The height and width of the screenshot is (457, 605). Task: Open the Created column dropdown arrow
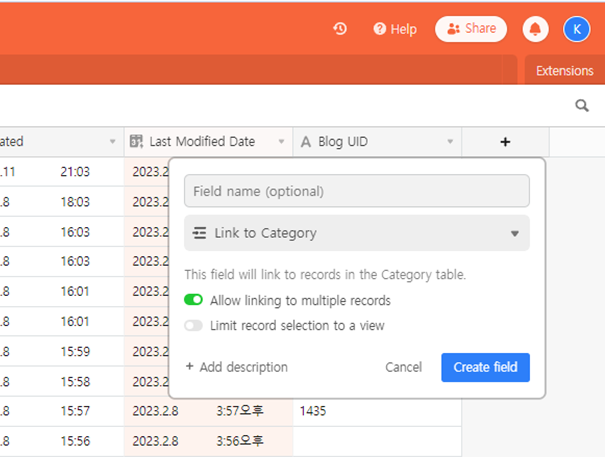(112, 142)
